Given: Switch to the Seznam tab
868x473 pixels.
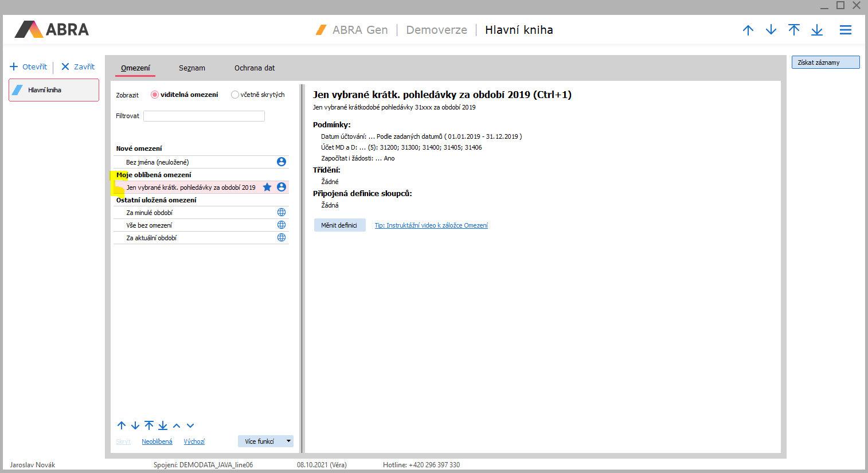Looking at the screenshot, I should click(x=191, y=68).
